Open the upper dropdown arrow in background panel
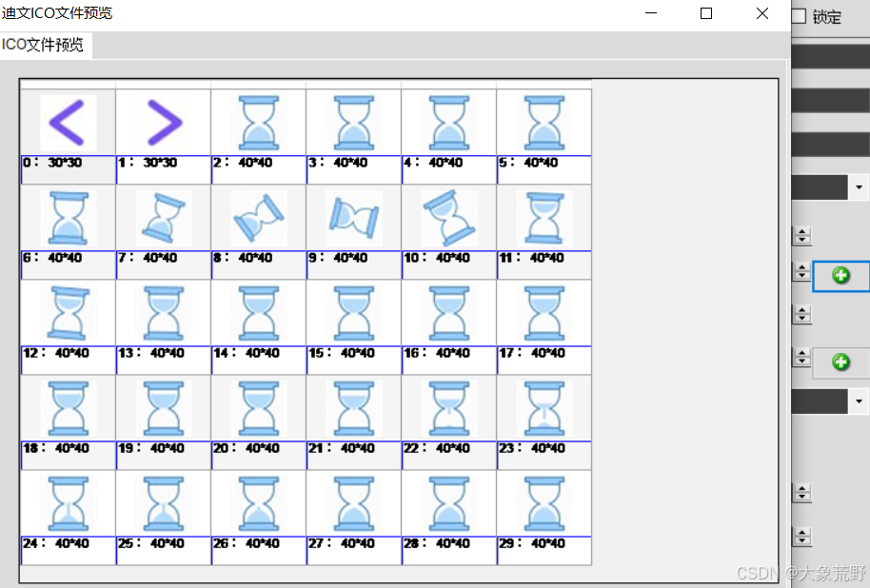Screen dimensions: 870x588 click(x=859, y=186)
